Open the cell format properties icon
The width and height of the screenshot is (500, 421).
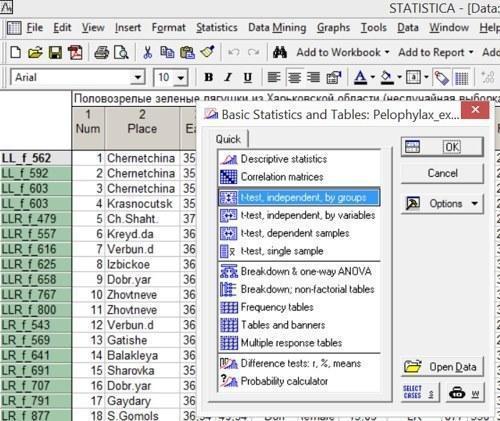334,78
